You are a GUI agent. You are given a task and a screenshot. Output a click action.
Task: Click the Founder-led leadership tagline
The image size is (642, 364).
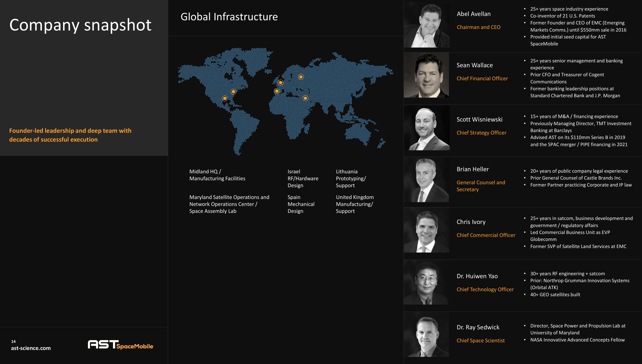70,135
